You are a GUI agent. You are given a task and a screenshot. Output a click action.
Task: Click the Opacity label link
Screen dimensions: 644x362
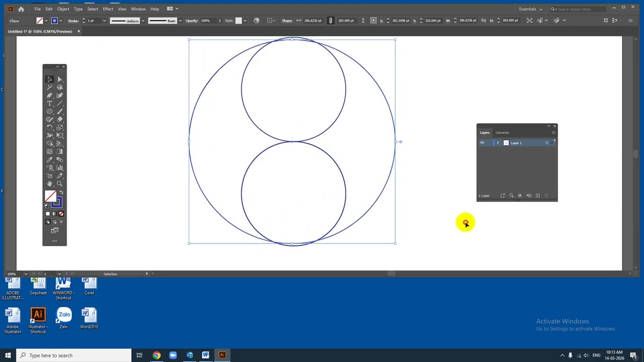point(191,21)
